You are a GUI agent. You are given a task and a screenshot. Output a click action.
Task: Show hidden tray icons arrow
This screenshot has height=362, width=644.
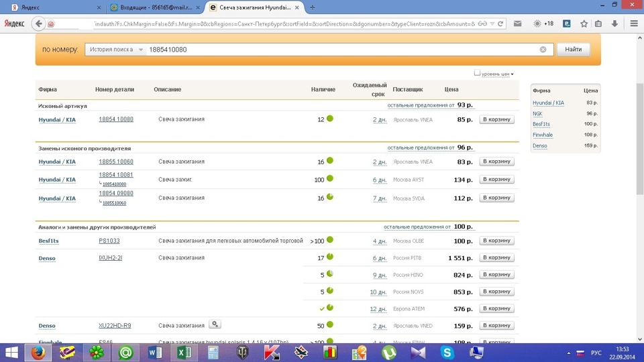(x=568, y=353)
